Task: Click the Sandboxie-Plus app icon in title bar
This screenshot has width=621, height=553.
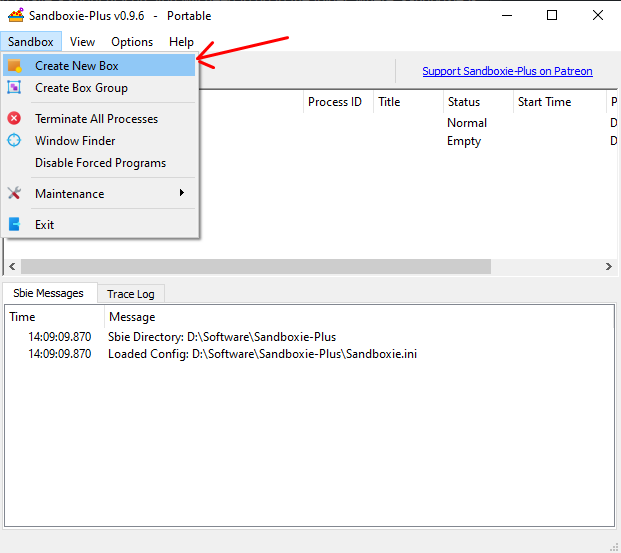Action: point(16,15)
